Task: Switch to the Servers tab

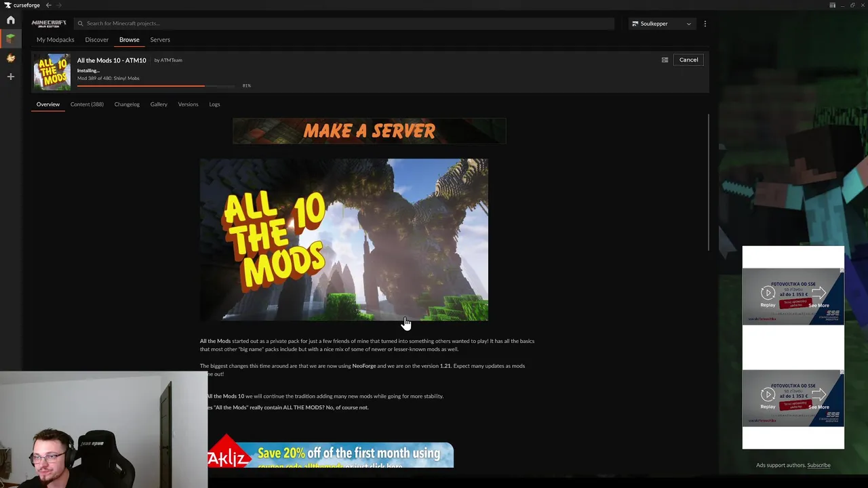Action: (160, 39)
